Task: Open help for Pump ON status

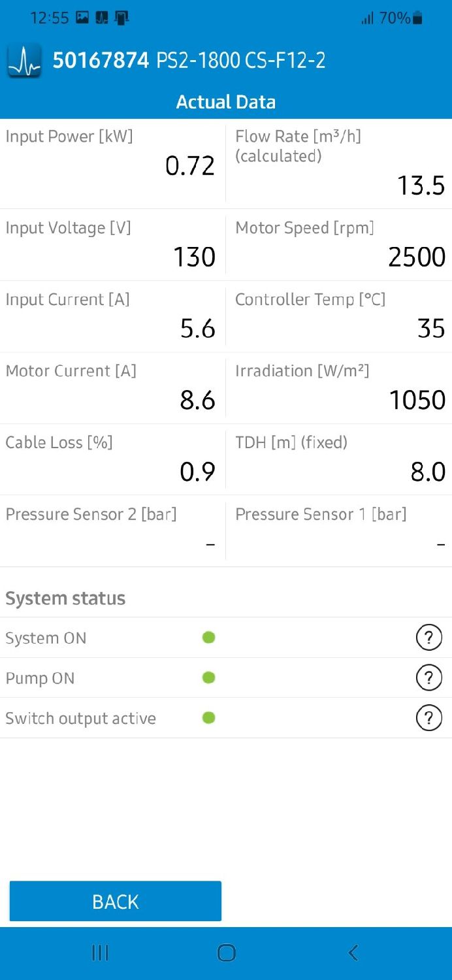Action: pyautogui.click(x=428, y=678)
